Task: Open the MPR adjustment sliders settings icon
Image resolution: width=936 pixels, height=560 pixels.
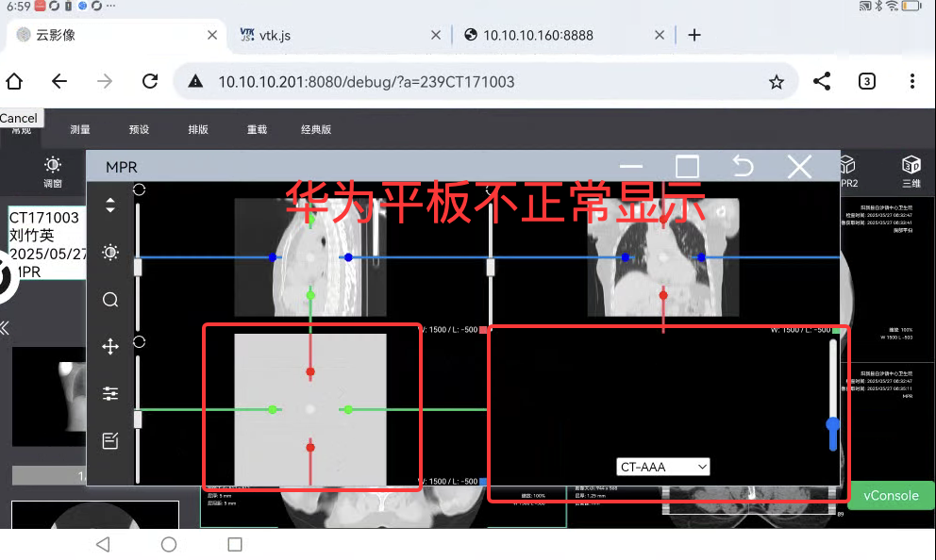Action: 110,393
